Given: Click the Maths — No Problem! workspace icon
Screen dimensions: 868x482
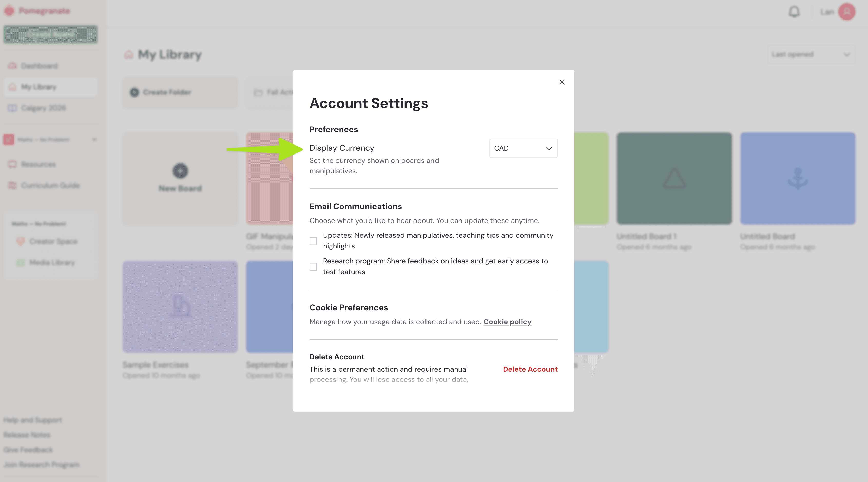Looking at the screenshot, I should tap(9, 140).
